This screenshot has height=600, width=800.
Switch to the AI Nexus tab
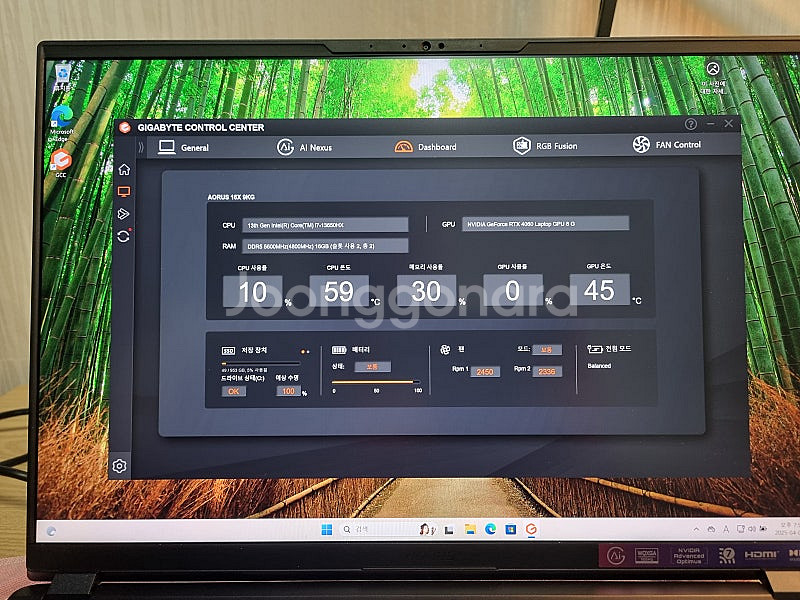coord(305,147)
